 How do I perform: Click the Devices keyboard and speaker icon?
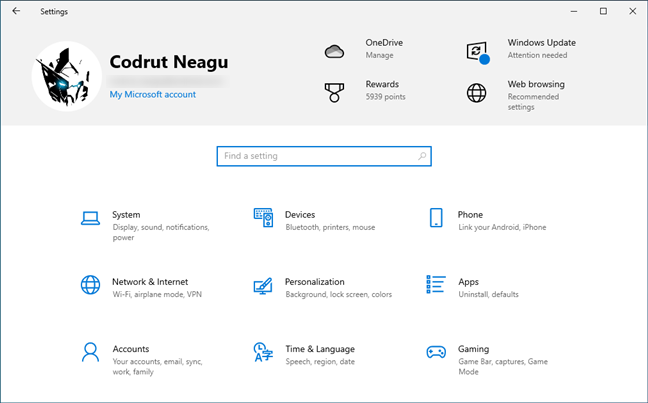(263, 218)
